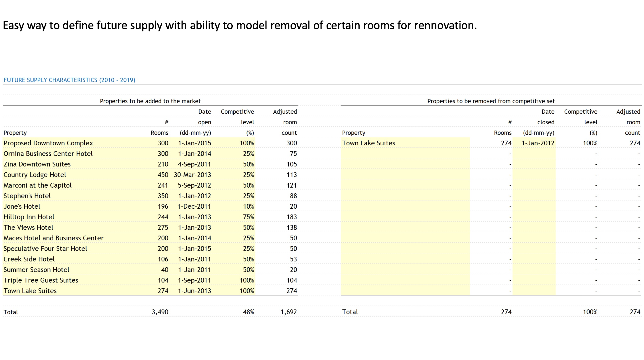
Task: Select Marconi at the Capitol competitive level 50%
Action: (248, 185)
